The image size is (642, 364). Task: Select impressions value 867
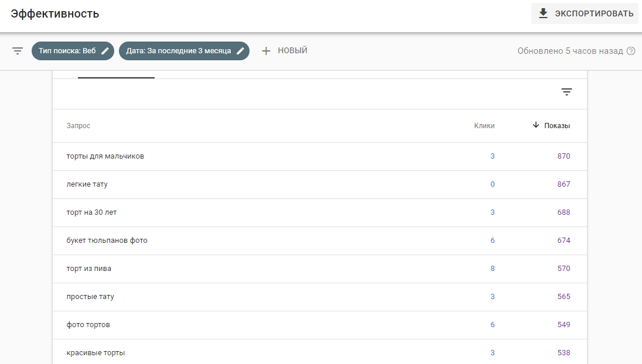pyautogui.click(x=564, y=184)
